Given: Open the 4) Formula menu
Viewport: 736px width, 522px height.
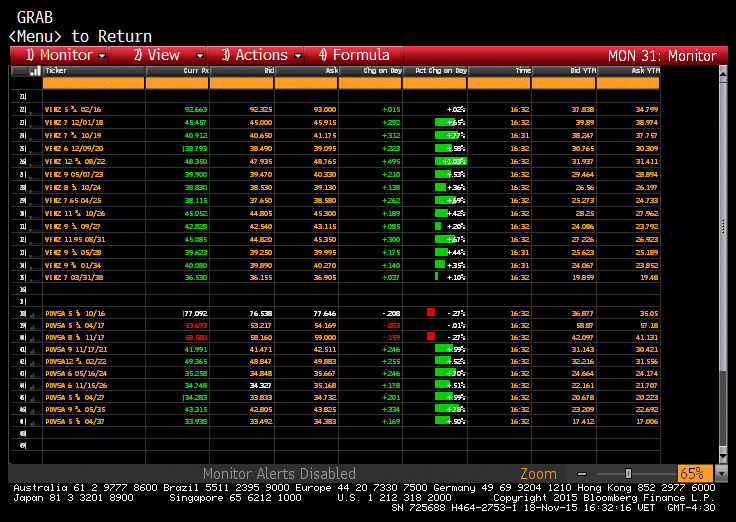Looking at the screenshot, I should pos(354,55).
